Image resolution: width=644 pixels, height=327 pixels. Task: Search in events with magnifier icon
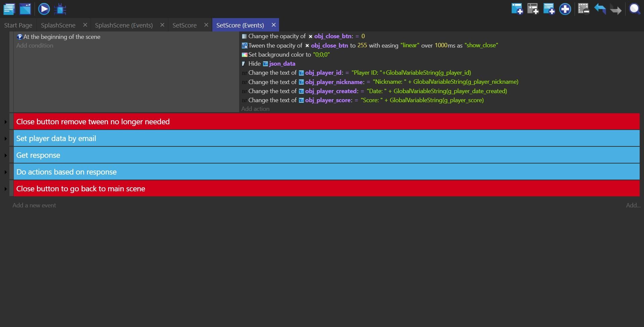pyautogui.click(x=635, y=9)
